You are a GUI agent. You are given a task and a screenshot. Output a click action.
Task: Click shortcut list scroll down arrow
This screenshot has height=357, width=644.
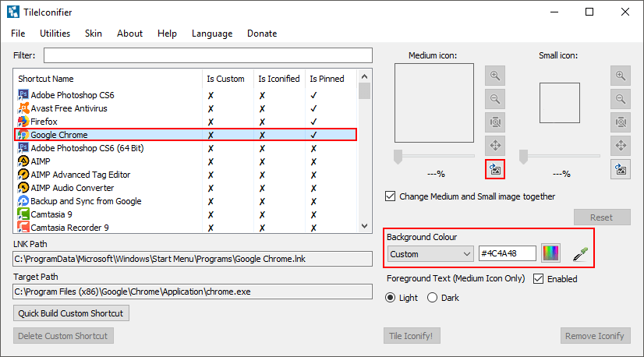[364, 225]
